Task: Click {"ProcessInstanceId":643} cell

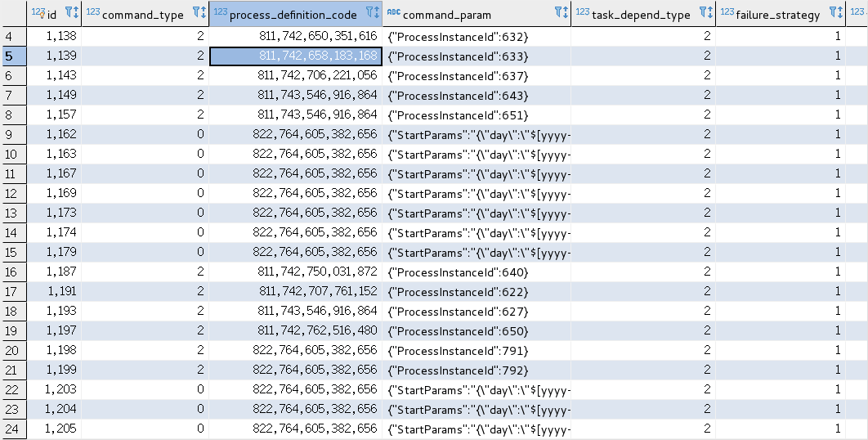Action: (477, 96)
